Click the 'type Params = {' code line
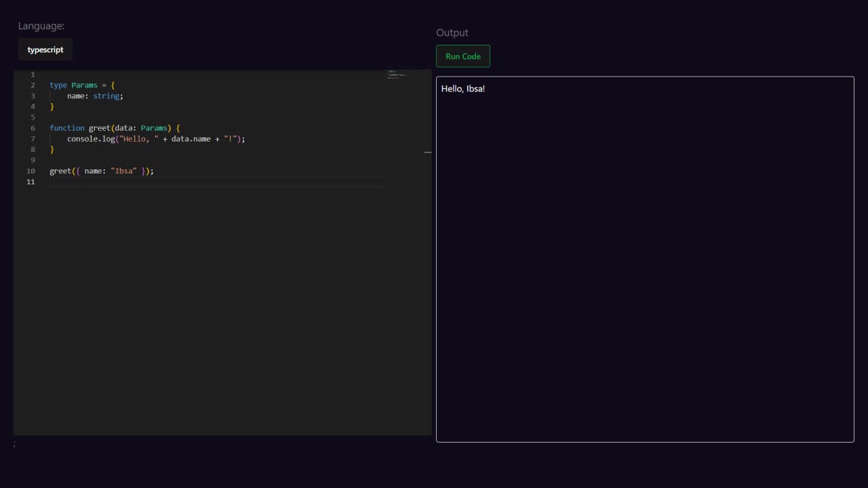Viewport: 868px width, 488px height. 82,85
